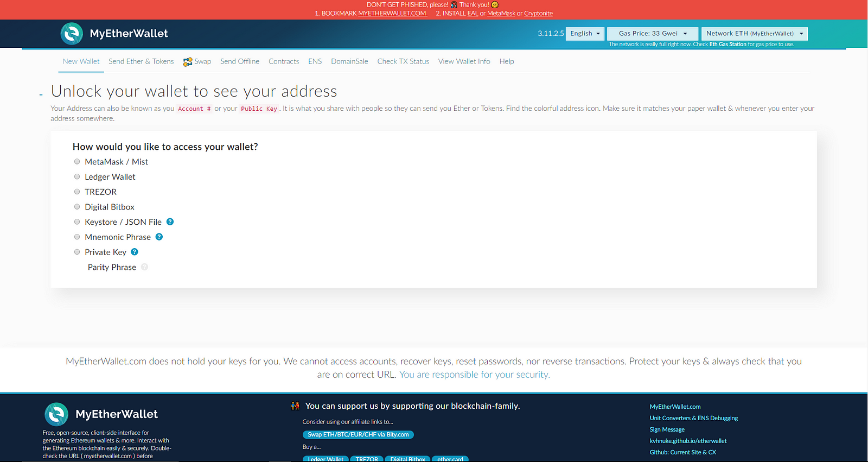
Task: Open the ENS tab
Action: (x=315, y=61)
